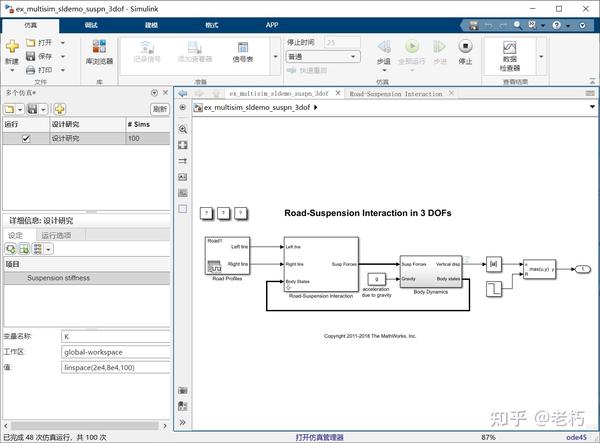Open the Signal Table icon
Image resolution: width=600 pixels, height=443 pixels.
click(243, 47)
